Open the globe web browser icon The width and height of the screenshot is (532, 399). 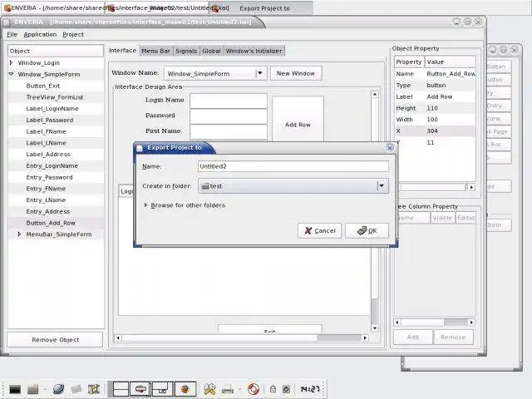(58, 389)
